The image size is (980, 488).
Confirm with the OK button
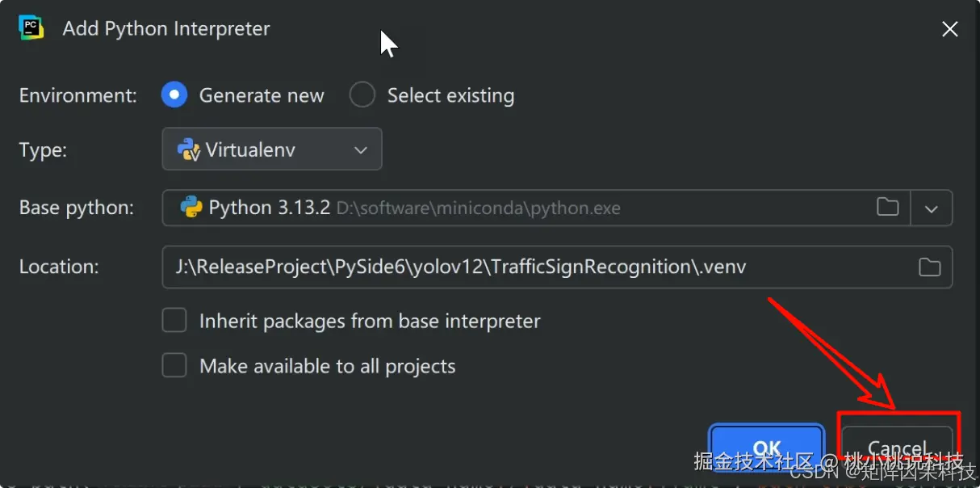tap(766, 448)
